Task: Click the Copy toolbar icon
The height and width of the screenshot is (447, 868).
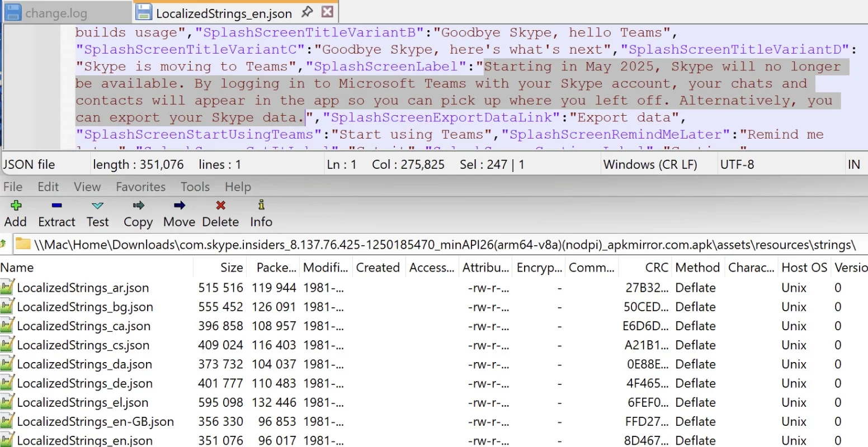Action: [x=138, y=206]
